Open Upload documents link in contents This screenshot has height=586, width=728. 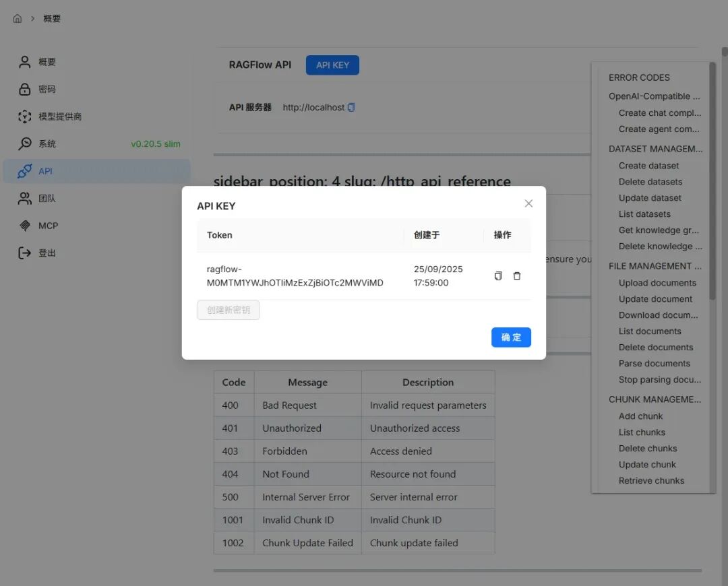(657, 283)
